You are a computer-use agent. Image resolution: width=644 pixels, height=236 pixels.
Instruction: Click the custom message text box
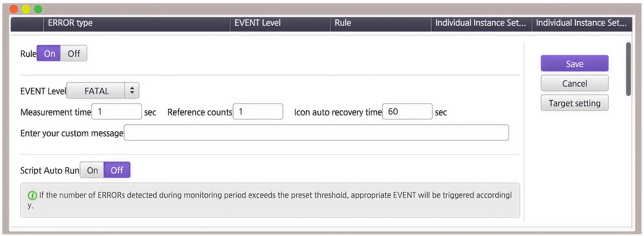pos(316,133)
